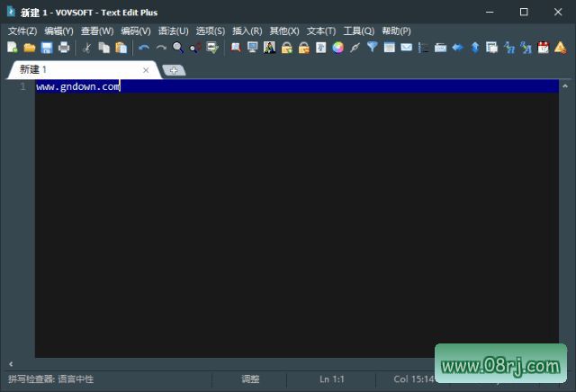The height and width of the screenshot is (392, 576).
Task: Open the 编码(V) menu
Action: tap(136, 31)
